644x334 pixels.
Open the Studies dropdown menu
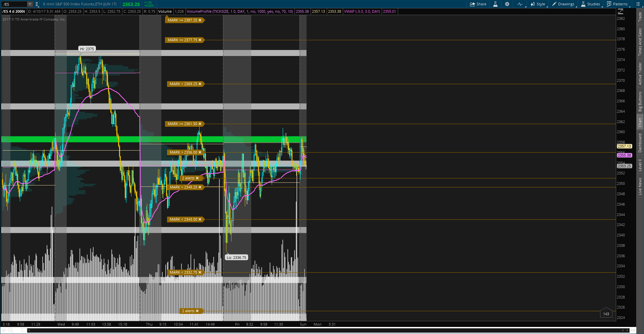(591, 4)
